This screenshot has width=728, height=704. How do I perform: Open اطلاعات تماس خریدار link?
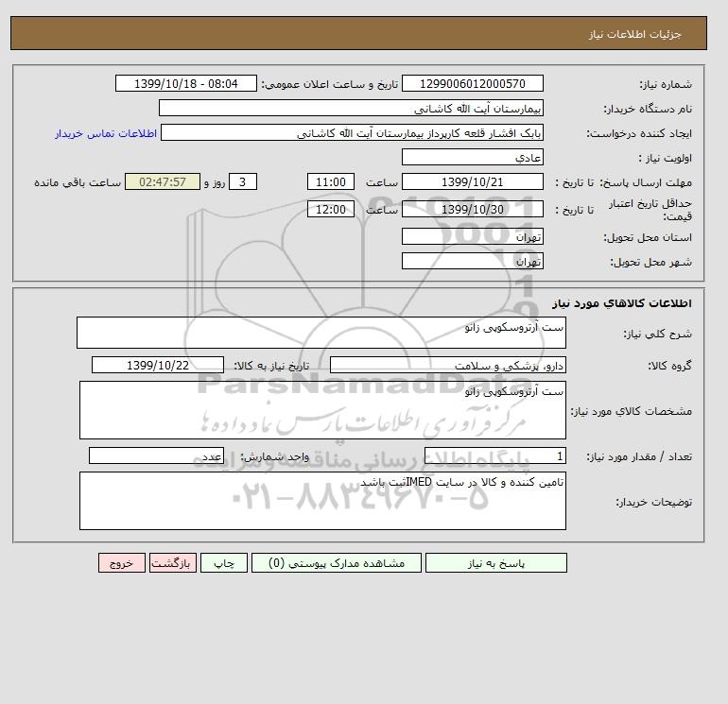[106, 133]
